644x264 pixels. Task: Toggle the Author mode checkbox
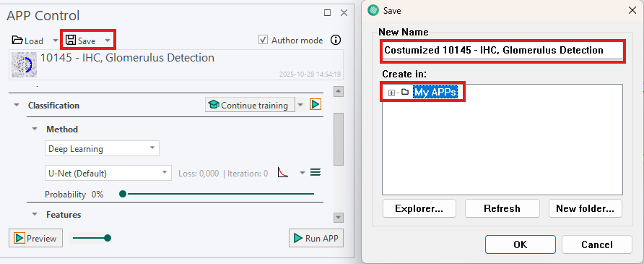pyautogui.click(x=263, y=40)
